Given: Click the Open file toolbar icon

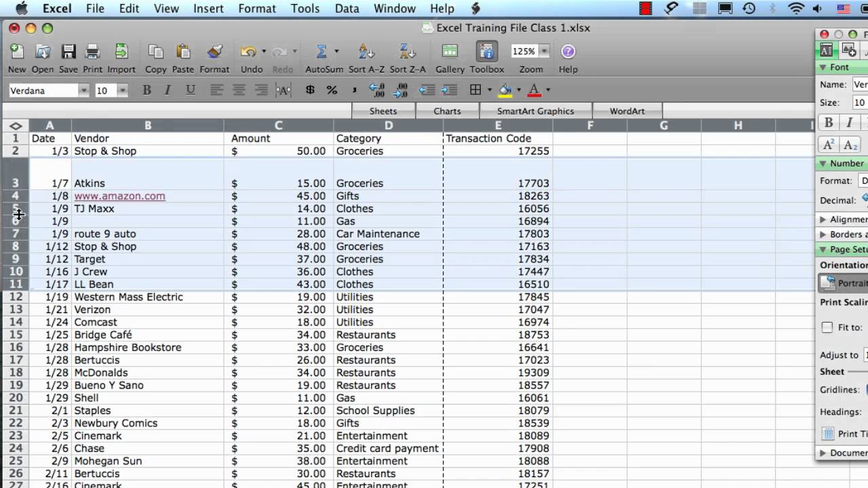Looking at the screenshot, I should point(43,52).
